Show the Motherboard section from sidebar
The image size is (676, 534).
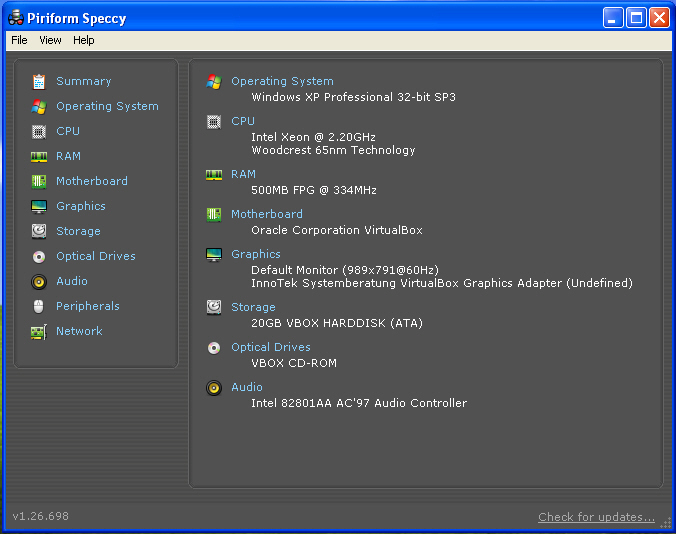point(92,181)
